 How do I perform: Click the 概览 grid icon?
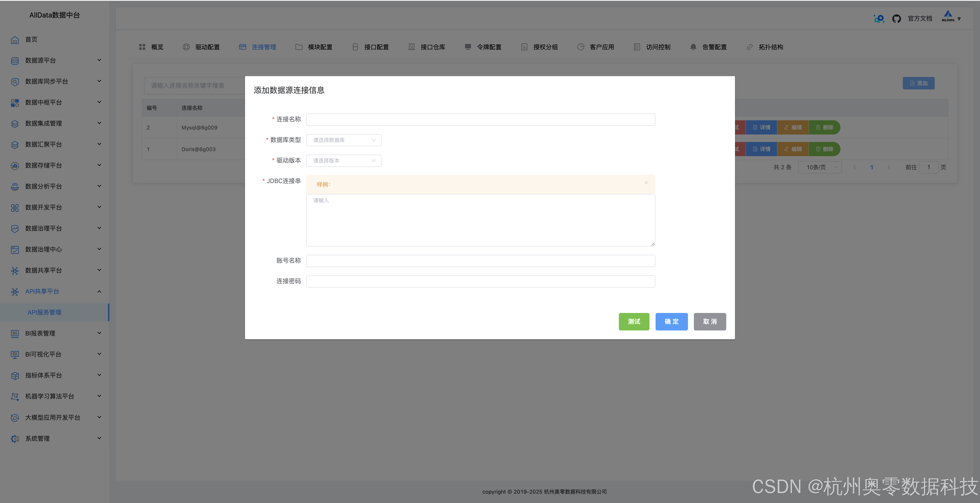point(142,47)
